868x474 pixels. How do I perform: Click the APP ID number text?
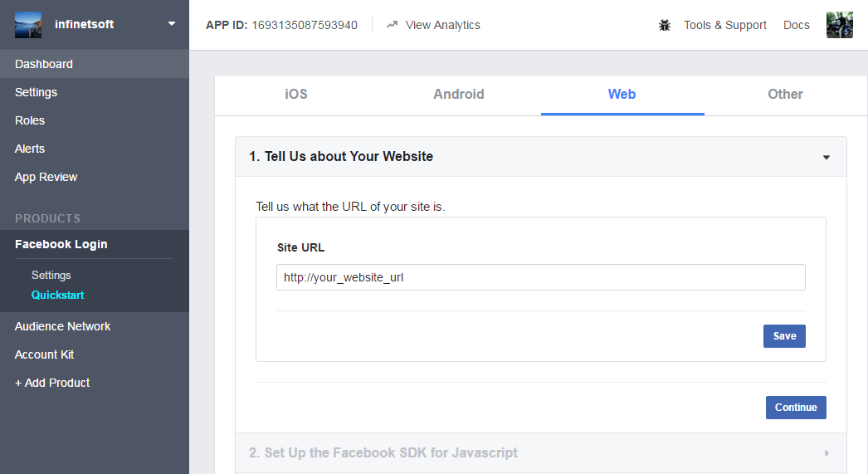pos(305,25)
